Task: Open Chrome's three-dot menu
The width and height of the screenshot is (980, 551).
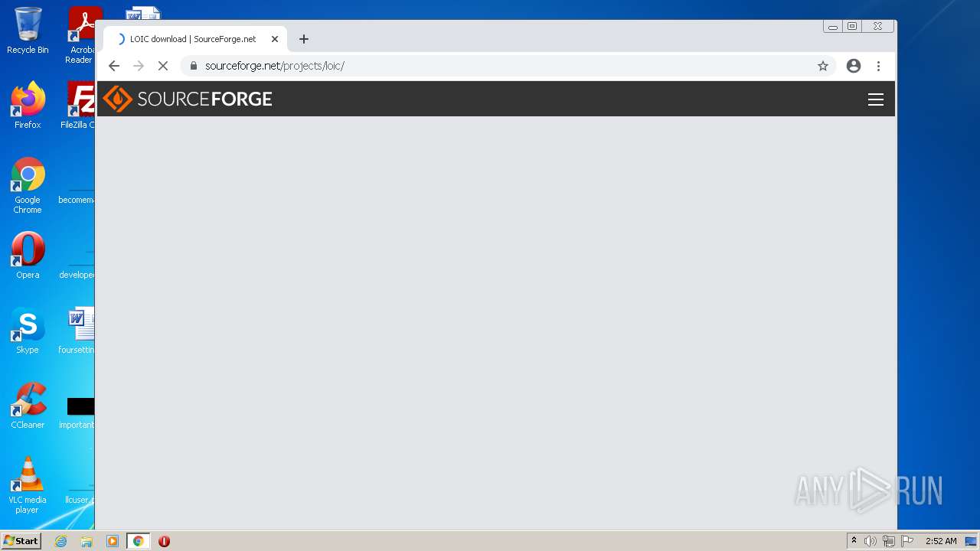Action: [x=879, y=66]
